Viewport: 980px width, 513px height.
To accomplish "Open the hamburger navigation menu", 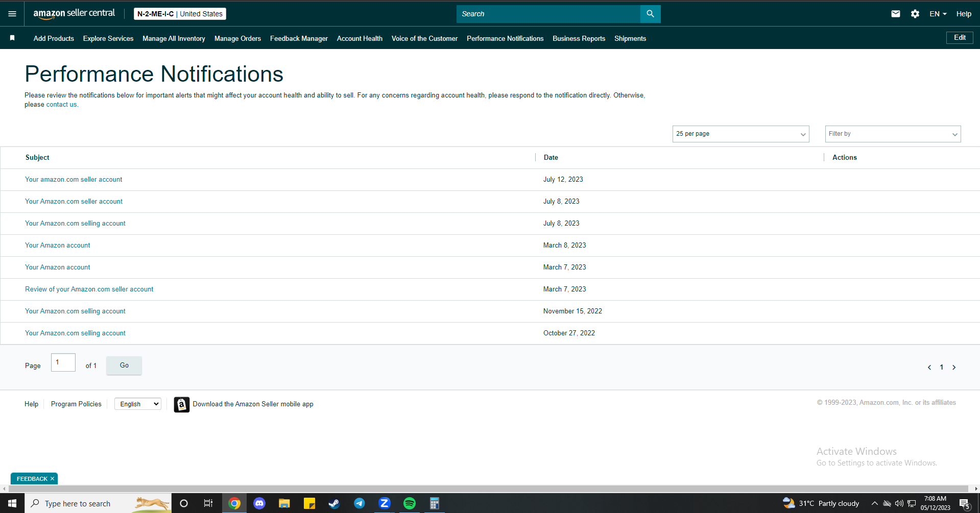I will pyautogui.click(x=12, y=14).
